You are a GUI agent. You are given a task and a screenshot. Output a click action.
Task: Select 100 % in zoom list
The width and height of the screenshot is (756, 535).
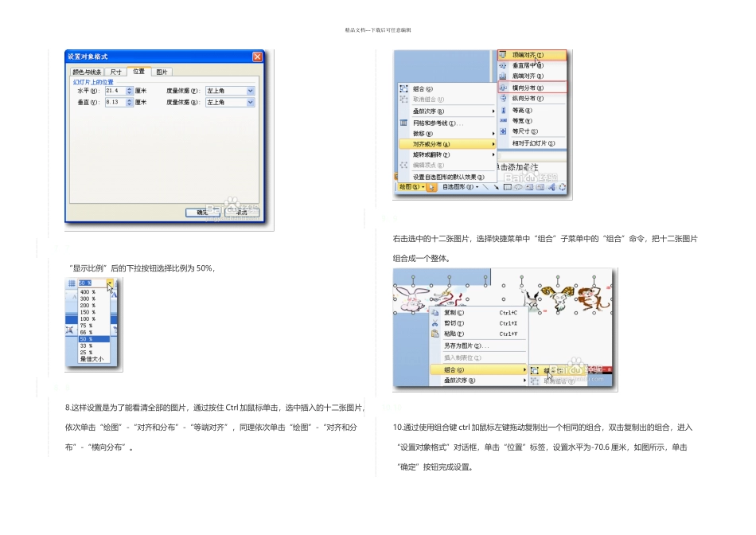(x=94, y=319)
